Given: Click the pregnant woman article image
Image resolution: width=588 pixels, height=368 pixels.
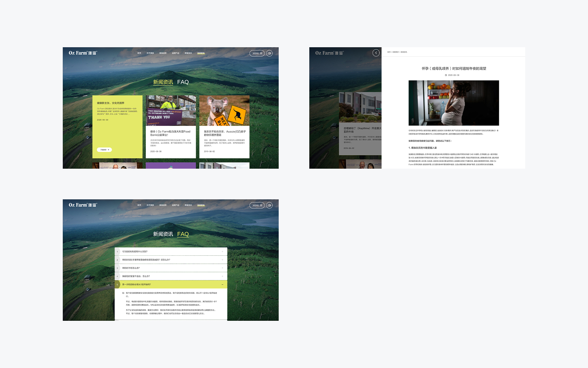Looking at the screenshot, I should (x=454, y=103).
